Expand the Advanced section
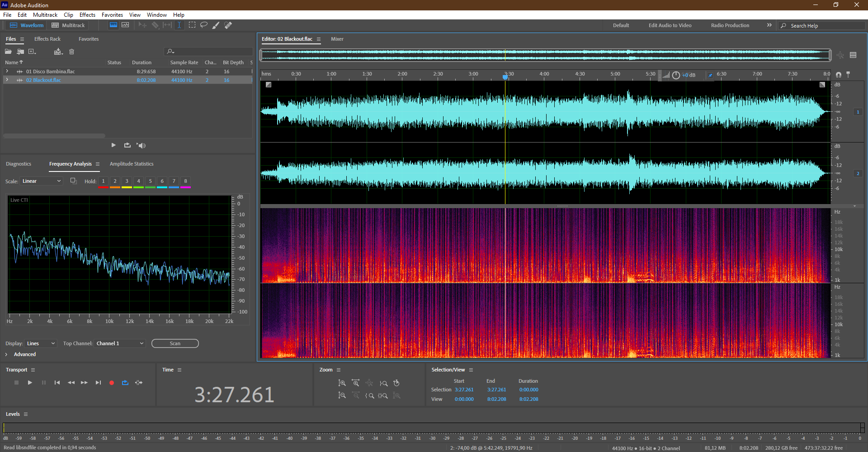Screen dimensions: 868x452 tap(6, 354)
